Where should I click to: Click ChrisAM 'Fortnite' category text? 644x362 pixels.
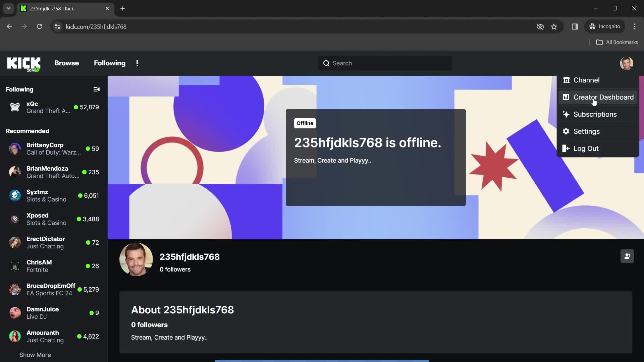[37, 270]
